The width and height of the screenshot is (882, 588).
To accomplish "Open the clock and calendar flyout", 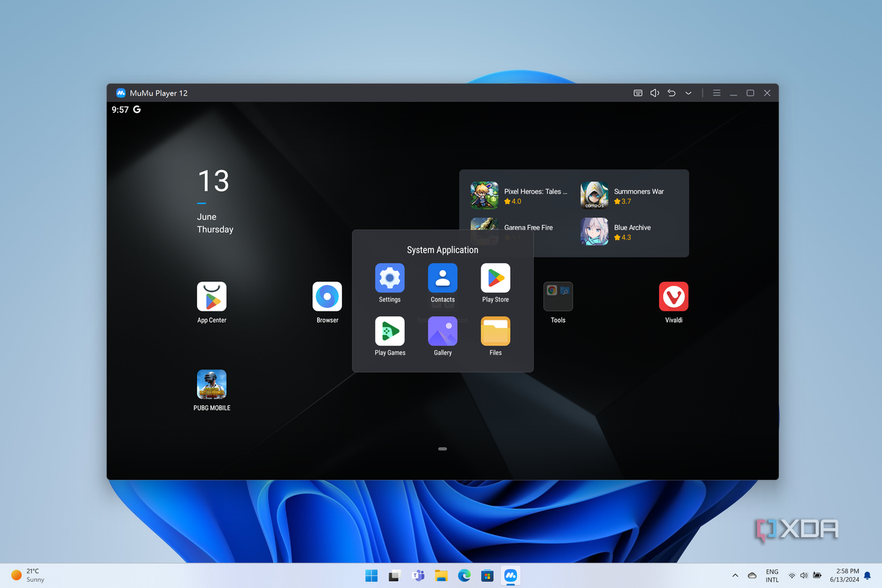I will [x=844, y=575].
